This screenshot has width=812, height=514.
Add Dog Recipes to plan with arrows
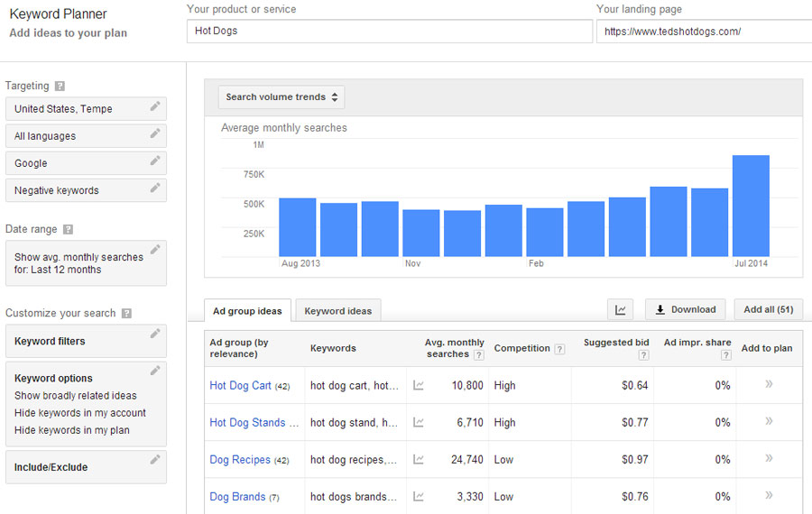pos(769,459)
